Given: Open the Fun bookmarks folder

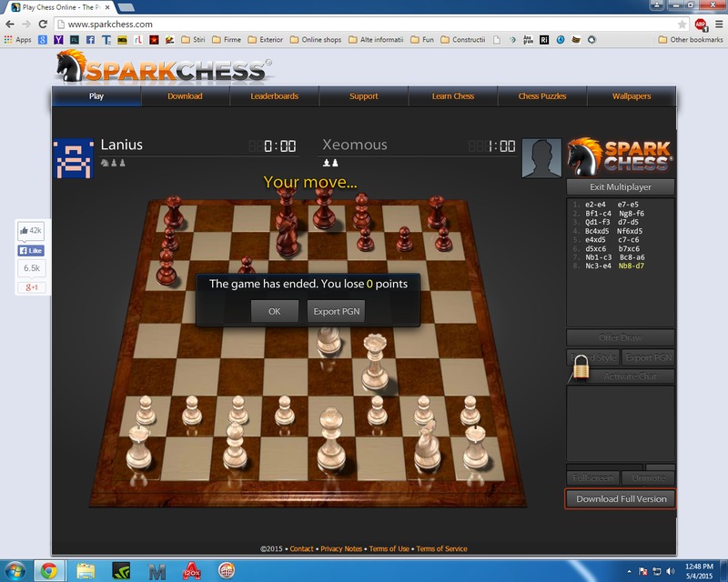Looking at the screenshot, I should 422,39.
